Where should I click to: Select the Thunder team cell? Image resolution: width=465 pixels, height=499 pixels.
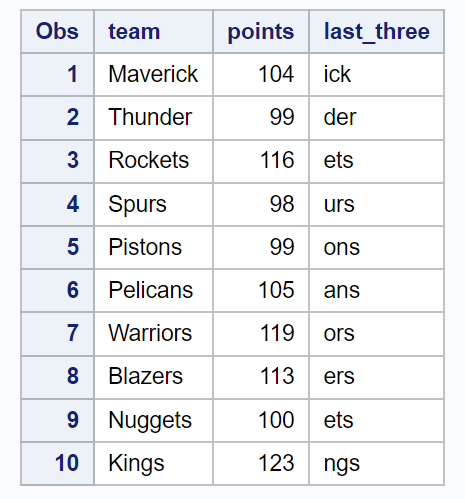point(154,118)
